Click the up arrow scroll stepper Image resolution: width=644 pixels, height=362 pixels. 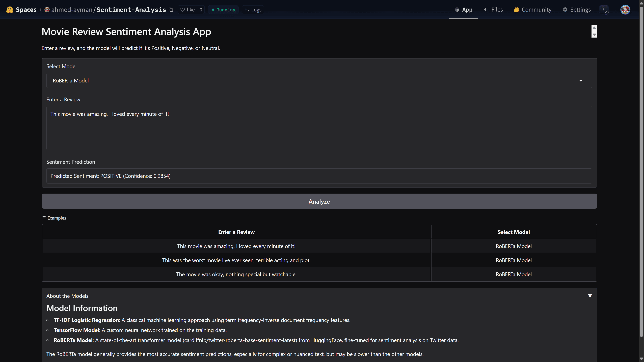pos(594,28)
